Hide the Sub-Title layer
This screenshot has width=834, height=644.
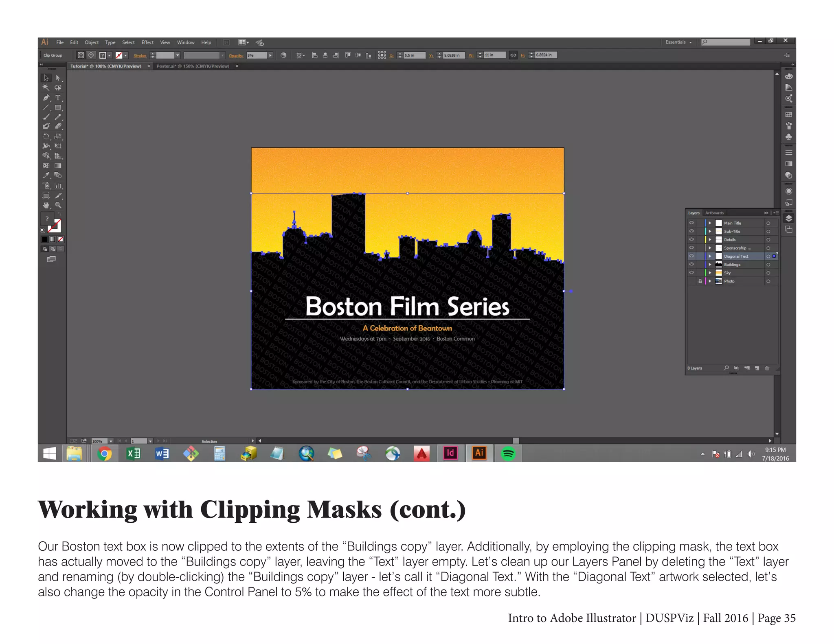[691, 231]
